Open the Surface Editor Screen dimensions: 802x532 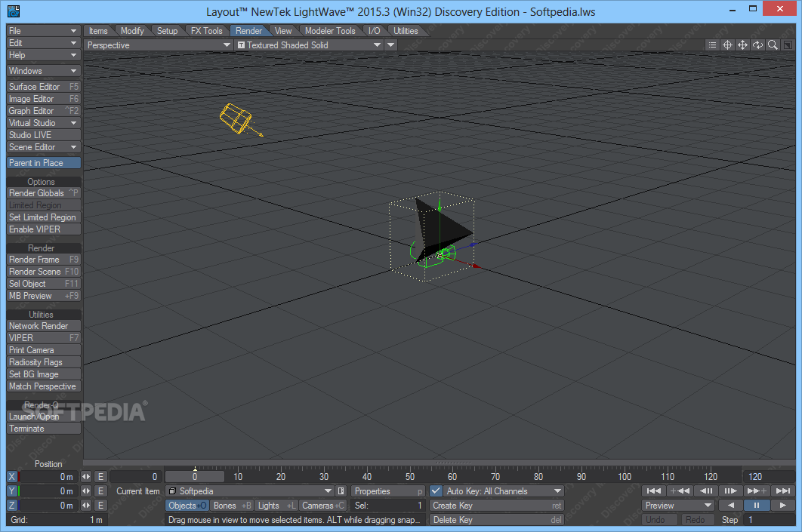tap(44, 86)
